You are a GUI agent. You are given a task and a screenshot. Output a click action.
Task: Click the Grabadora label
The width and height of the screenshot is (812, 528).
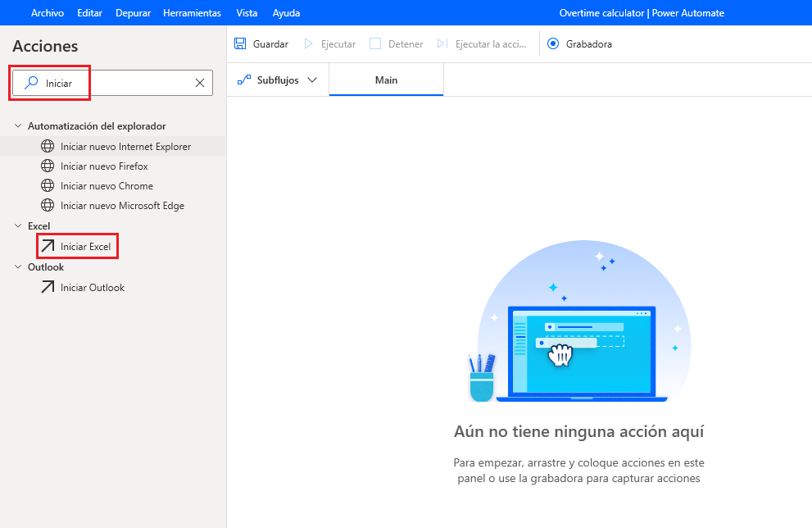coord(589,44)
